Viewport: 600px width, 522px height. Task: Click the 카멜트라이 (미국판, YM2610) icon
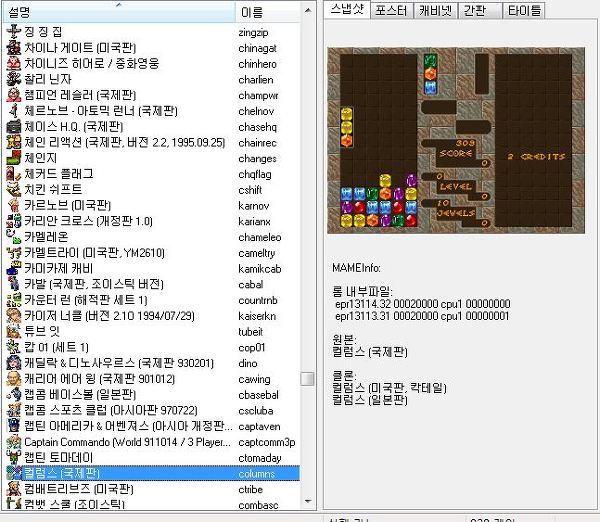pos(14,253)
